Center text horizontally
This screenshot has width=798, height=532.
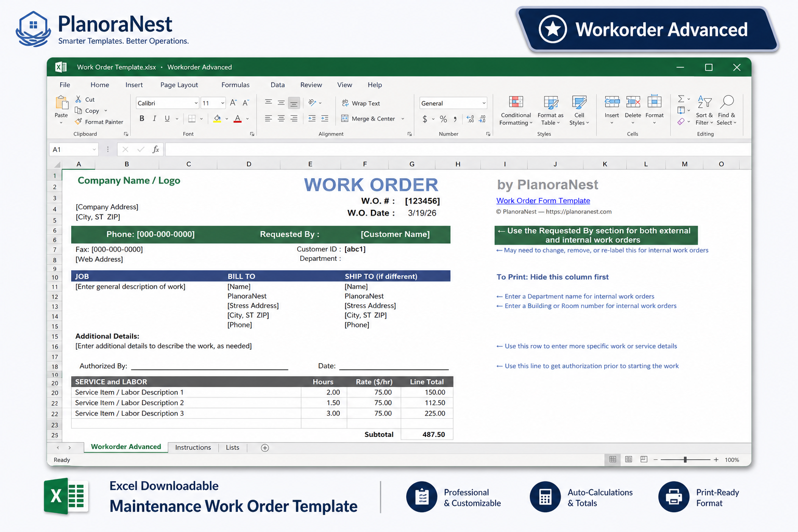281,118
